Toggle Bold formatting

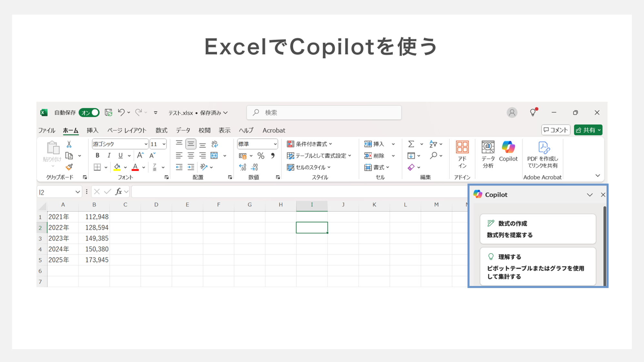click(97, 156)
